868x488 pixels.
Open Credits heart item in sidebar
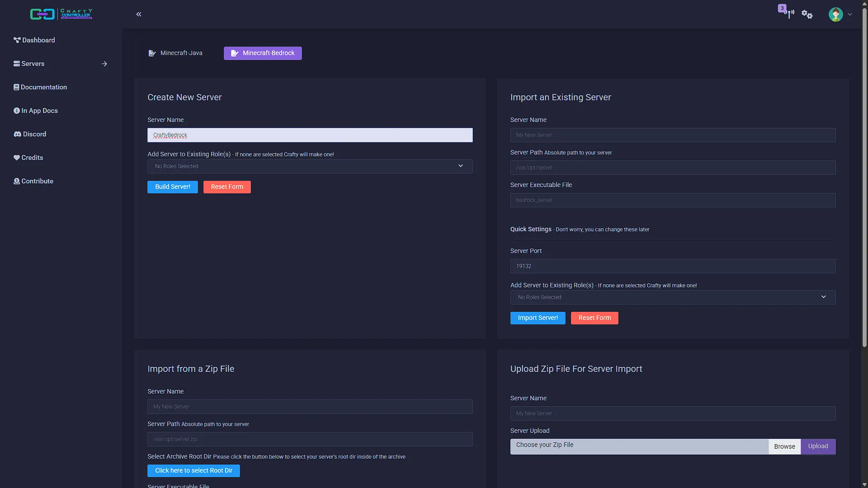click(28, 158)
